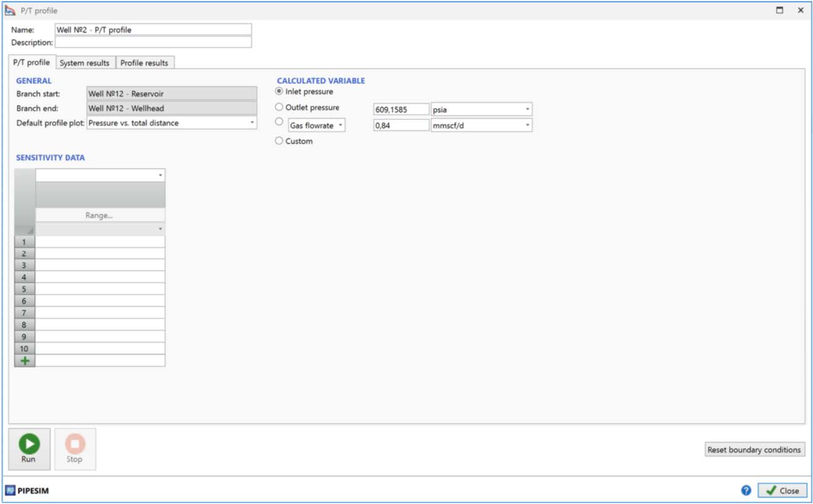
Task: Click the Description text field
Action: coord(153,43)
